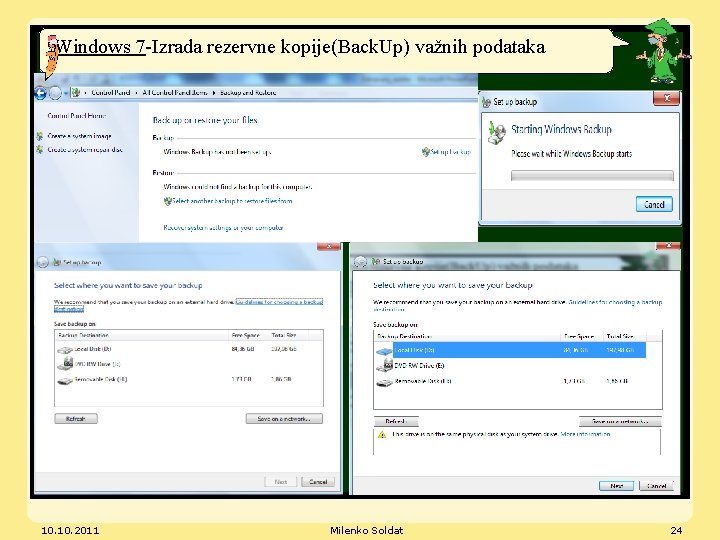Click Total Size column header in left window
The width and height of the screenshot is (720, 540).
pos(288,336)
